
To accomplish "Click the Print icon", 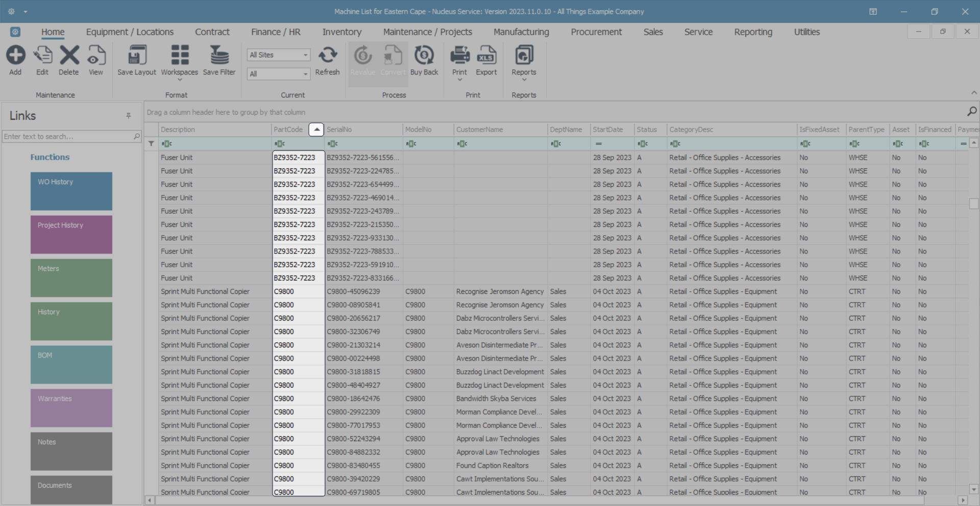I will tap(460, 55).
